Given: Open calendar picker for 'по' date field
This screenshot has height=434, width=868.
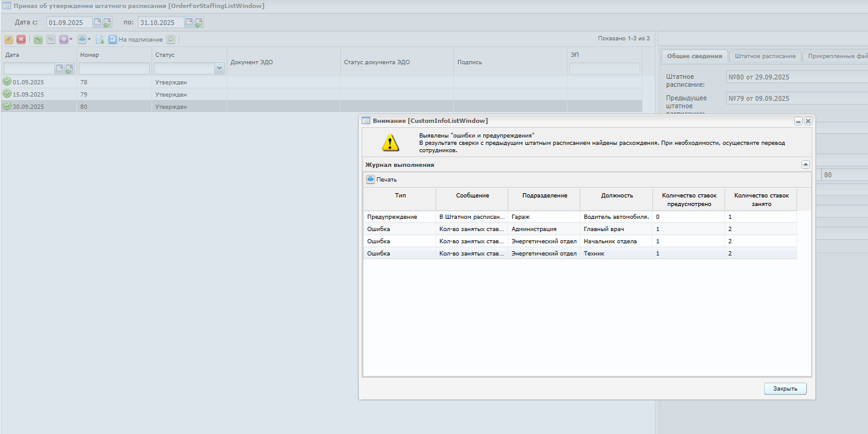Looking at the screenshot, I should [189, 22].
